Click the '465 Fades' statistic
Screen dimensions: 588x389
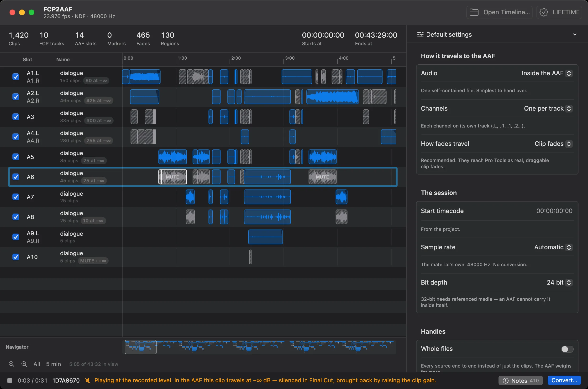click(143, 39)
